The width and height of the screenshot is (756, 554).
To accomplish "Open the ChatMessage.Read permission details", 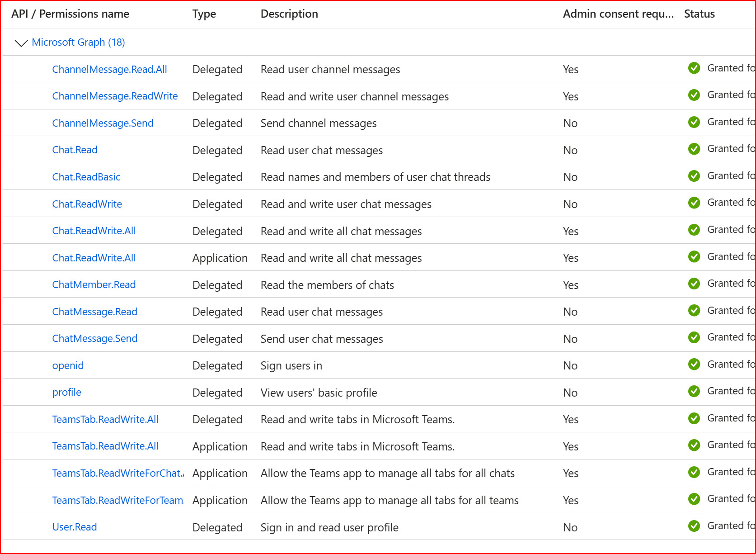I will pyautogui.click(x=94, y=312).
